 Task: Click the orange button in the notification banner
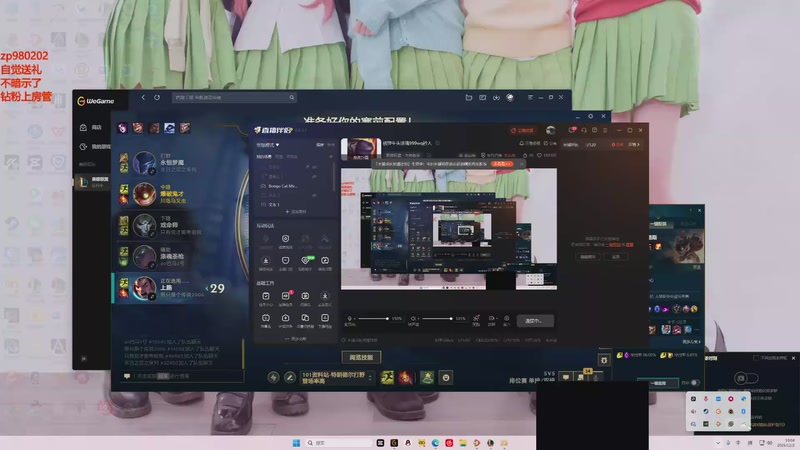coord(502,164)
